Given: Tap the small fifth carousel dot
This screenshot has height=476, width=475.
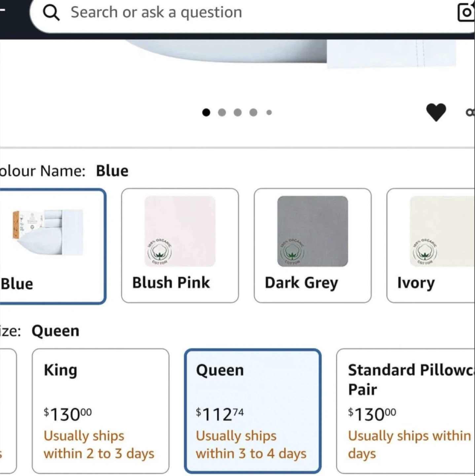Looking at the screenshot, I should point(269,113).
